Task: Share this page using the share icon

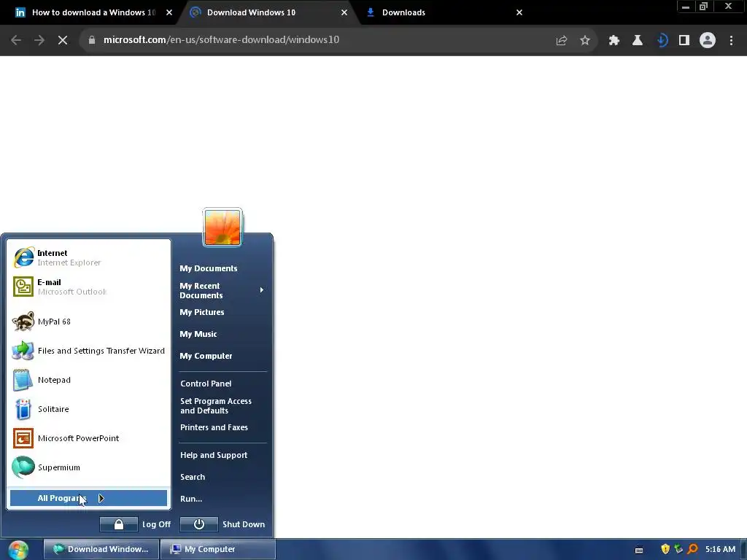Action: pos(562,41)
